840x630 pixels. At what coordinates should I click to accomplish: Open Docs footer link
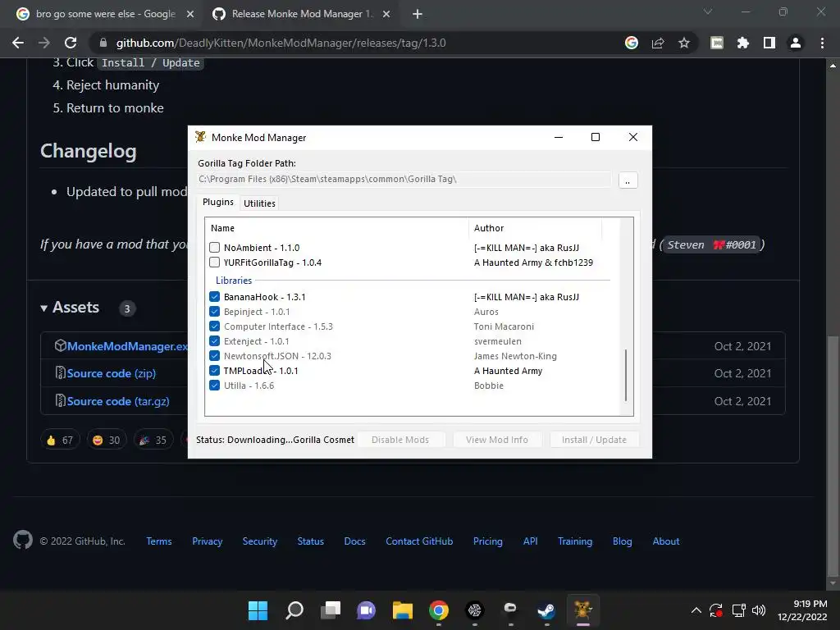click(x=354, y=541)
